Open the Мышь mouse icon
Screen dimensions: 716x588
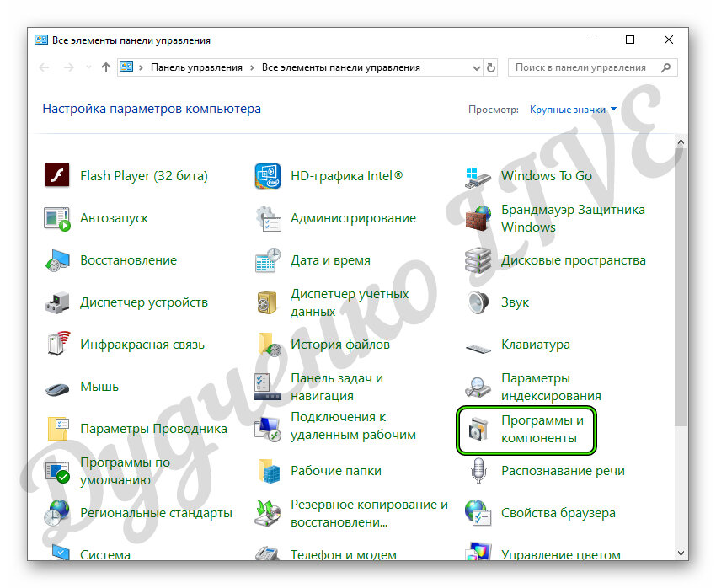(57, 388)
